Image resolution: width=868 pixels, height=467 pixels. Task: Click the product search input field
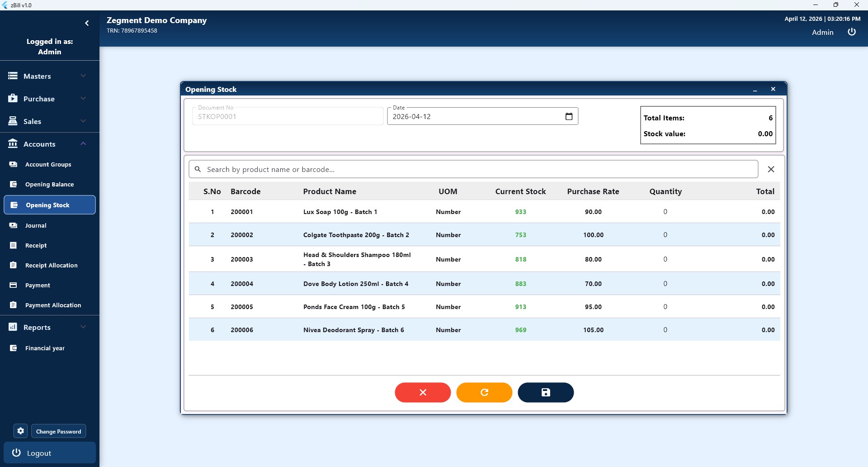pos(479,169)
